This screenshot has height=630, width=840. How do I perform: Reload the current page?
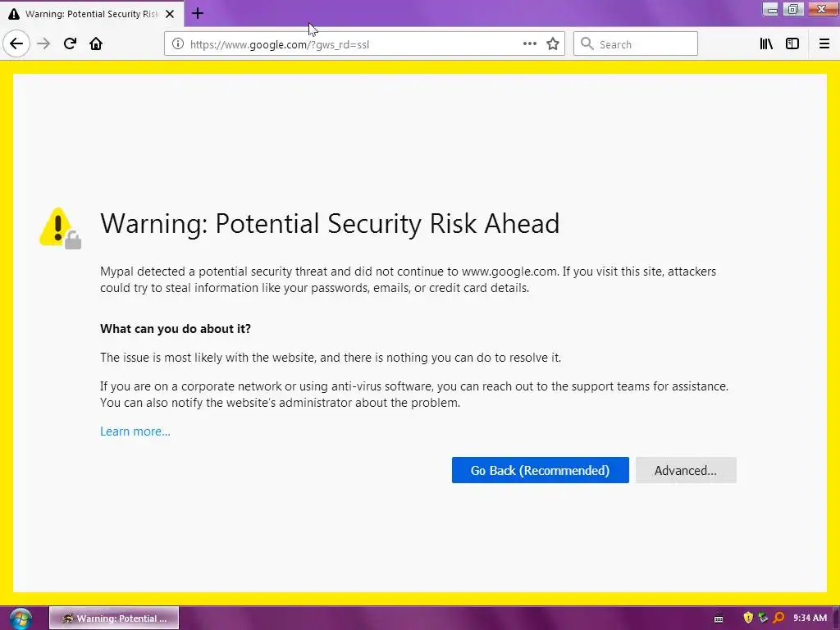[70, 44]
